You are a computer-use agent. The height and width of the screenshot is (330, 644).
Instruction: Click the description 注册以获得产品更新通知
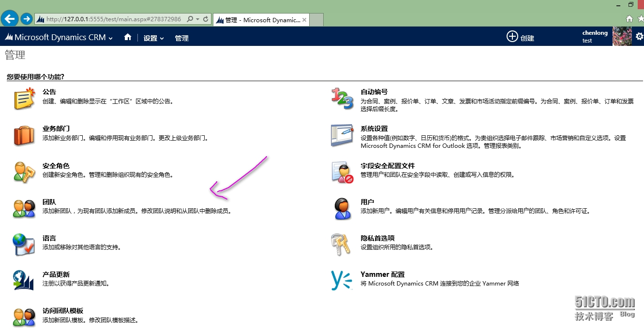coord(76,284)
